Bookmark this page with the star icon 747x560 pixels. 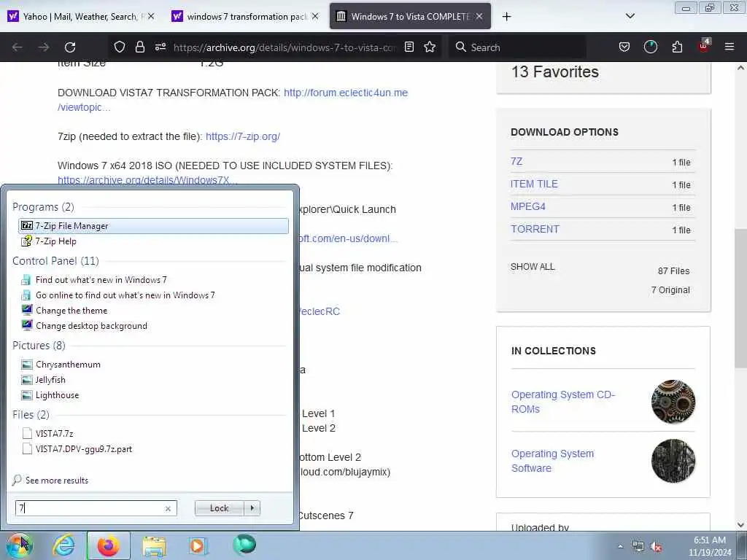click(x=430, y=47)
